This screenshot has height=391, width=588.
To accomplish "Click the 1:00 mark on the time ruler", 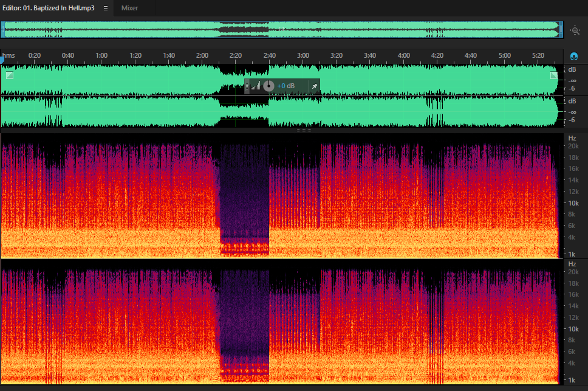I will point(101,55).
